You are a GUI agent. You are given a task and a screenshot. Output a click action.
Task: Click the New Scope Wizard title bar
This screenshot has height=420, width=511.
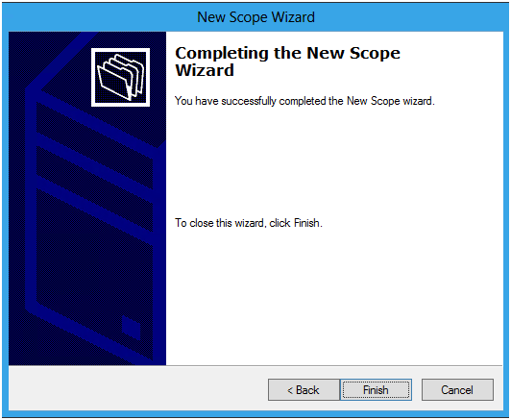click(x=255, y=17)
